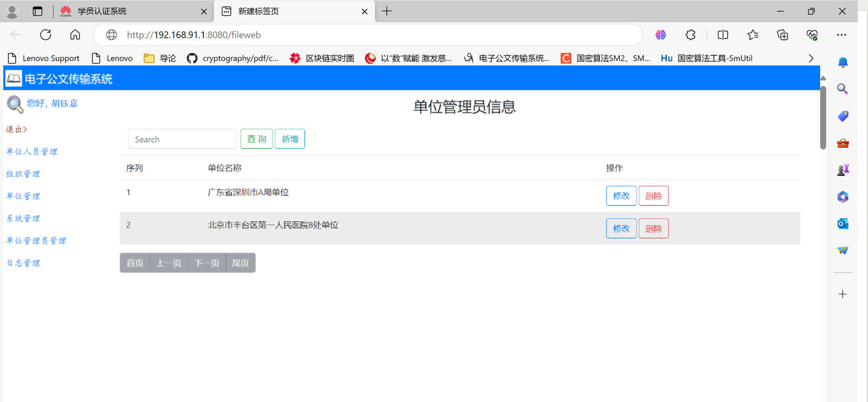Open Browser essentials heart icon
868x402 pixels.
pyautogui.click(x=812, y=35)
